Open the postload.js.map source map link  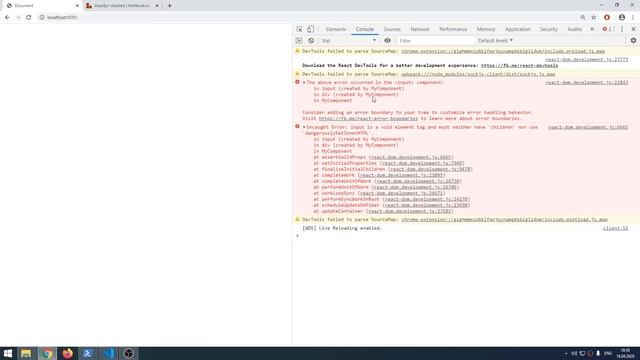pyautogui.click(x=504, y=220)
